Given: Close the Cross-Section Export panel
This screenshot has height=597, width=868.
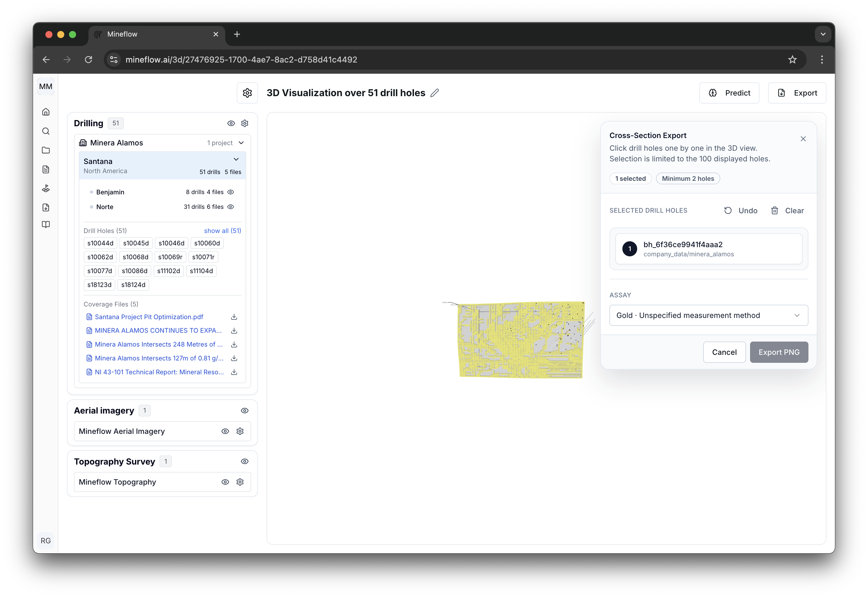Looking at the screenshot, I should click(x=803, y=138).
